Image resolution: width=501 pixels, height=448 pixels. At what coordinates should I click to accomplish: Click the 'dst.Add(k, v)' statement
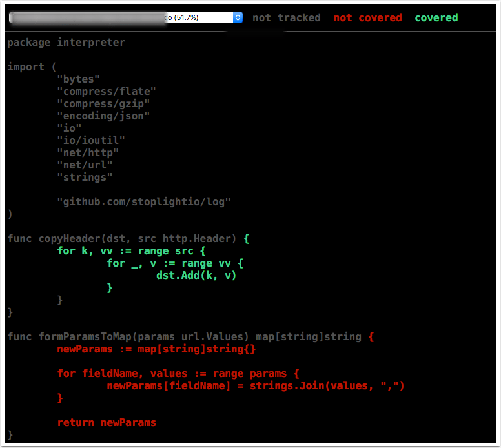tap(196, 276)
